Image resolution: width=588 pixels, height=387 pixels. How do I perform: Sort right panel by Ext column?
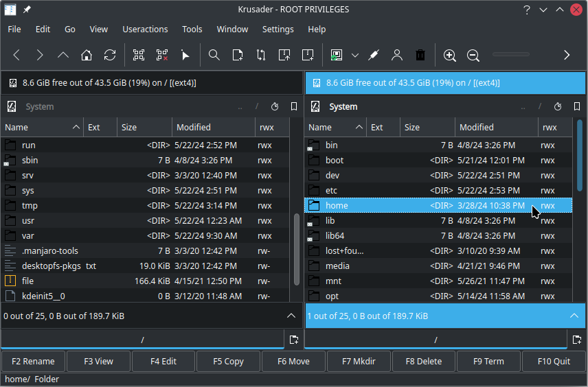pyautogui.click(x=383, y=128)
